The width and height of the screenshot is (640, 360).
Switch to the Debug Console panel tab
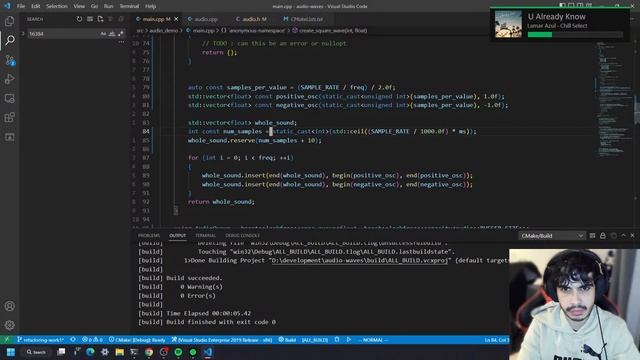[x=242, y=236]
